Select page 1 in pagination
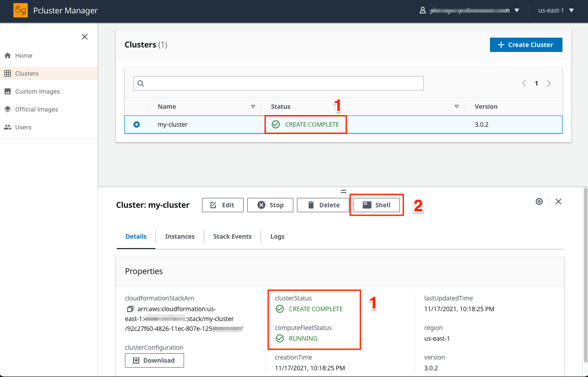 tap(536, 83)
